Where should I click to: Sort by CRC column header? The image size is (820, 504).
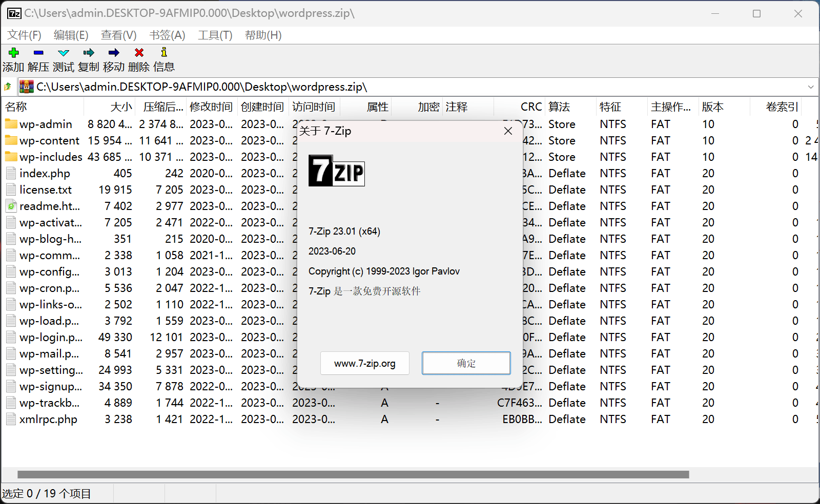click(520, 107)
